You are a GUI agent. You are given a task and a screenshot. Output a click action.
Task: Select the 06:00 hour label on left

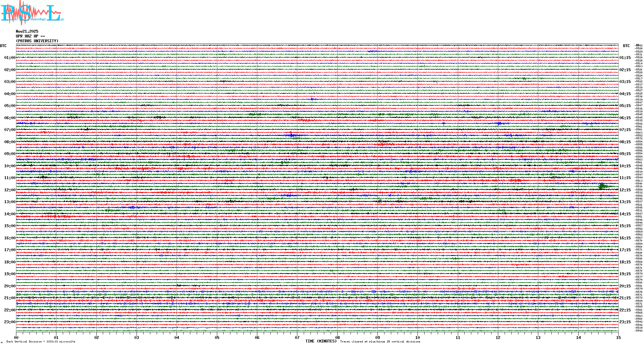[10, 118]
